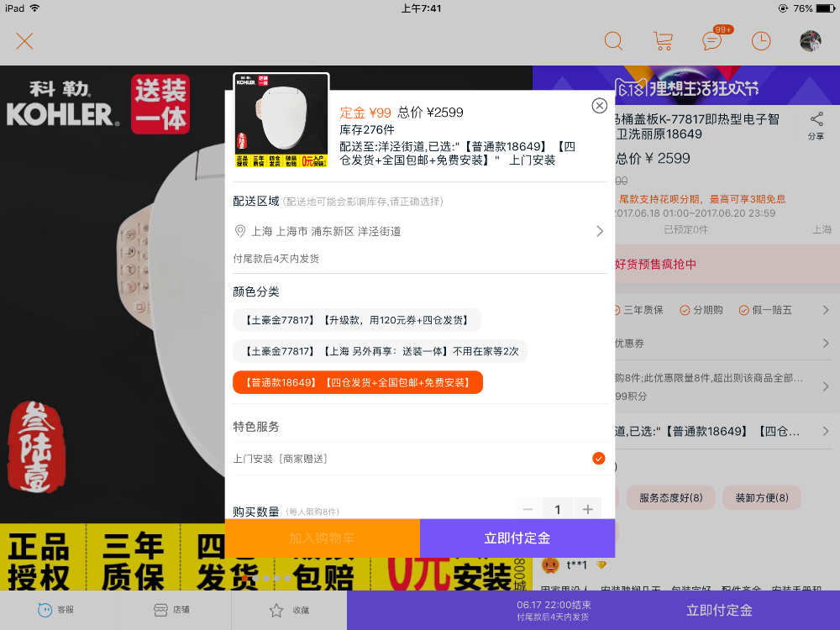The image size is (840, 630).
Task: Open the shopping cart icon
Action: [x=663, y=41]
